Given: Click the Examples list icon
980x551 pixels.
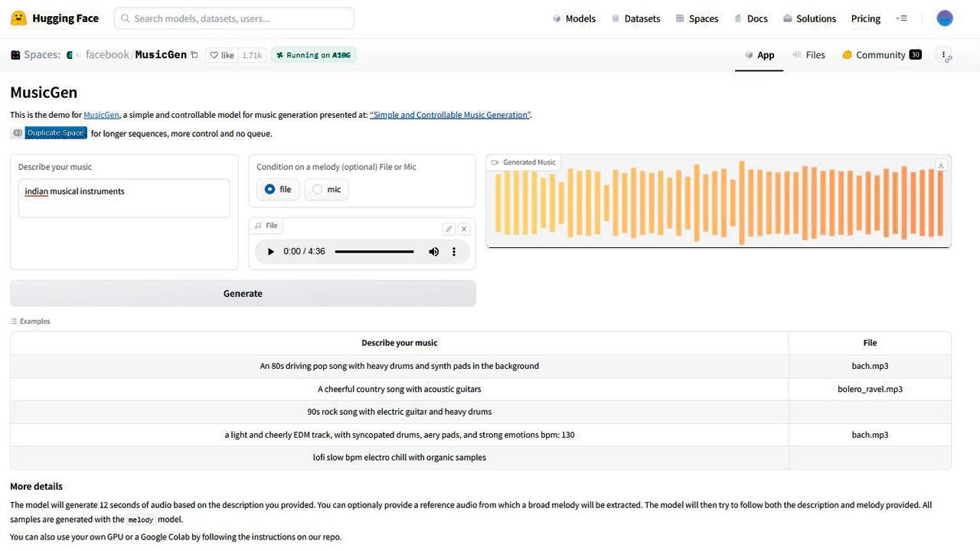Looking at the screenshot, I should (x=14, y=321).
